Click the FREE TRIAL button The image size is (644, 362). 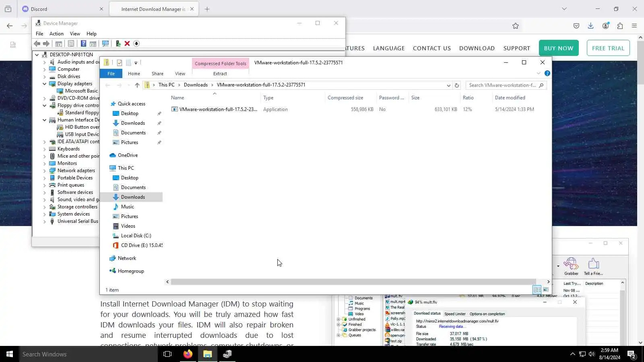(x=608, y=48)
